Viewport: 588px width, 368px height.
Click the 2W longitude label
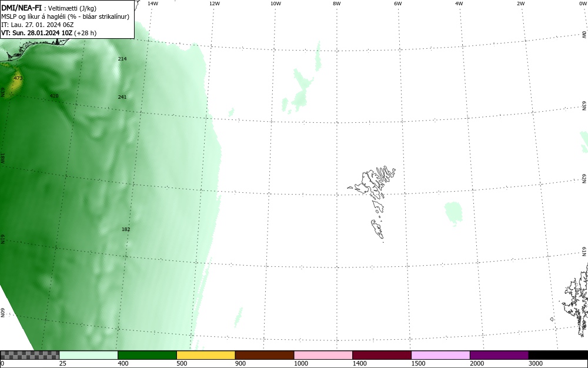[521, 4]
